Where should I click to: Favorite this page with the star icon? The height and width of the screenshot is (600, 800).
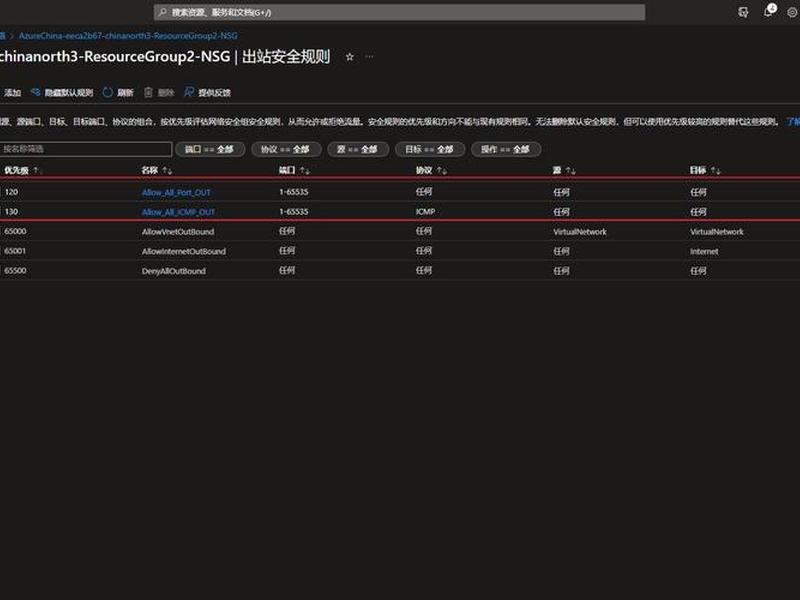tap(349, 57)
